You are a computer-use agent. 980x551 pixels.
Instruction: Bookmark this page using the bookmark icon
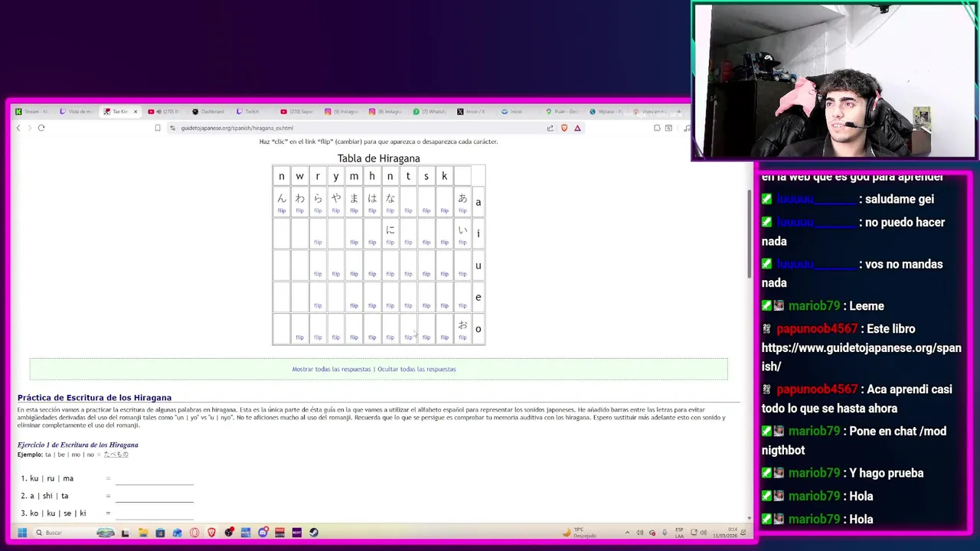tap(158, 128)
